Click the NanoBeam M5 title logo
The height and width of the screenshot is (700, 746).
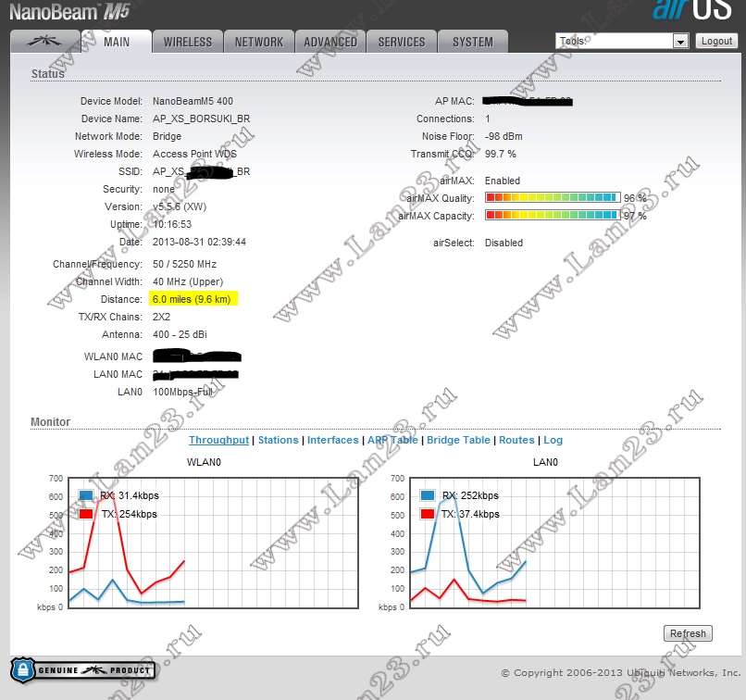click(x=69, y=12)
